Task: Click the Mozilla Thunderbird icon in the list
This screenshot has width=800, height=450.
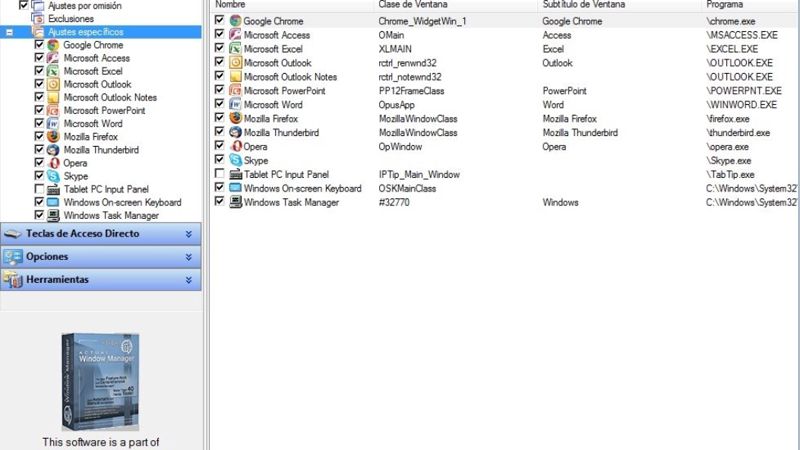Action: (x=235, y=133)
